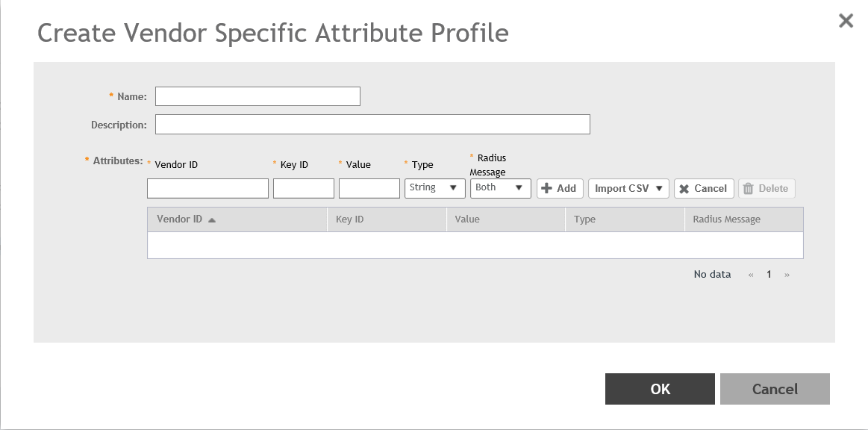Click the trash icon on Delete button

[749, 188]
